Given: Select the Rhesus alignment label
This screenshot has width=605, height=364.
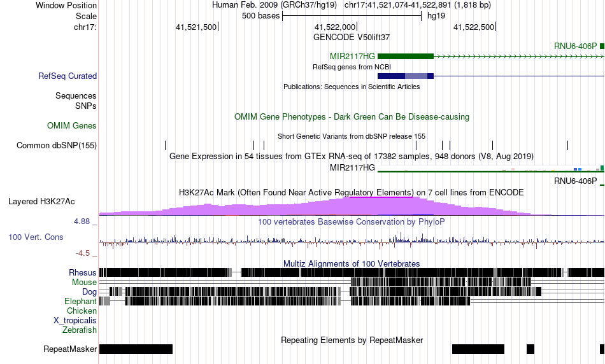Looking at the screenshot, I should (x=83, y=273).
